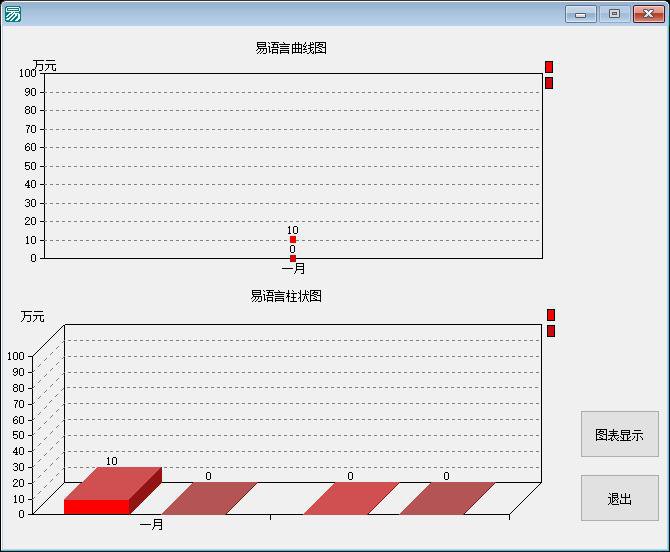Viewport: 670px width, 552px height.
Task: Maximize the chart window
Action: coord(614,14)
